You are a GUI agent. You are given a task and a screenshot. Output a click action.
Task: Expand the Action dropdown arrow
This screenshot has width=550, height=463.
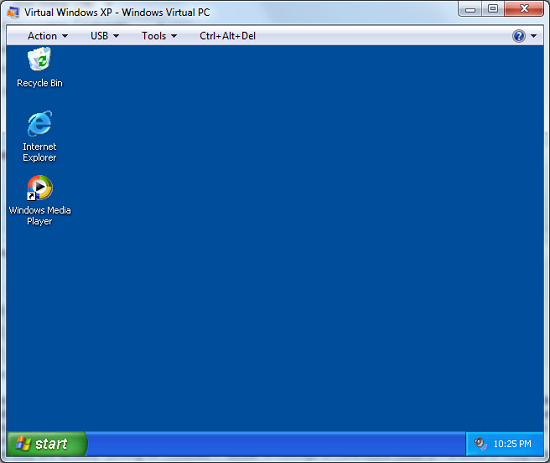coord(65,36)
